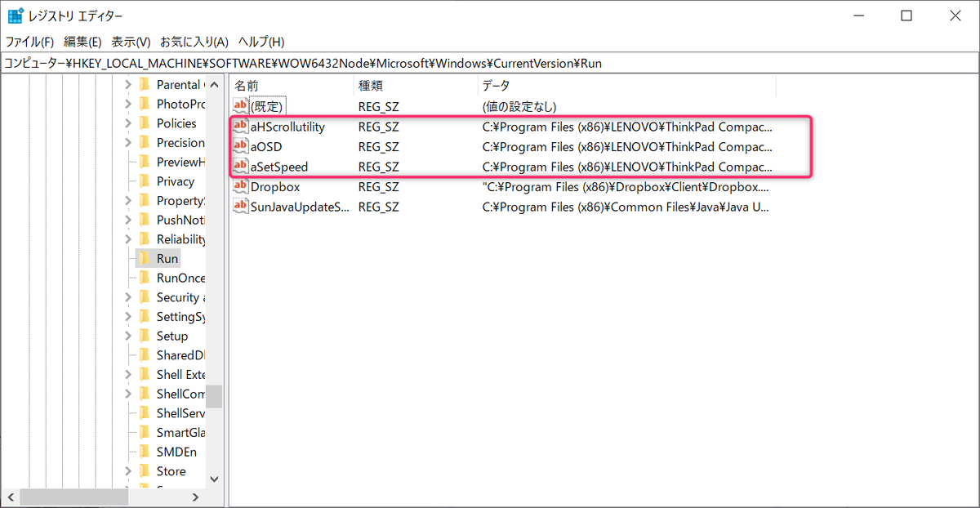The image size is (980, 508).
Task: Expand the Policies tree node
Action: [x=128, y=123]
